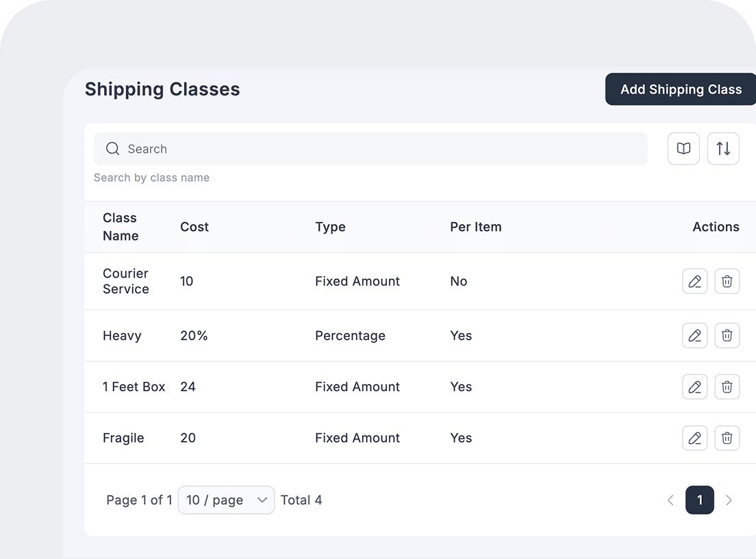Edit the Fragile shipping class

tap(694, 438)
